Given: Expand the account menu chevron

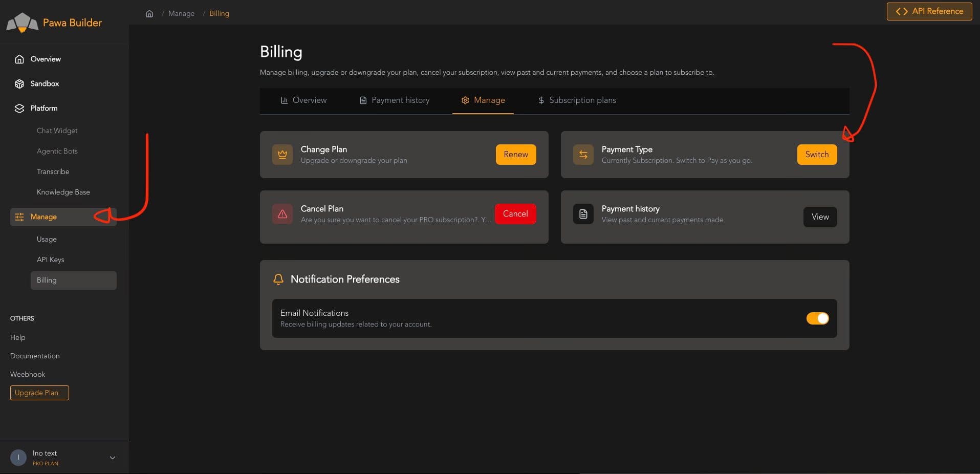Looking at the screenshot, I should (113, 457).
